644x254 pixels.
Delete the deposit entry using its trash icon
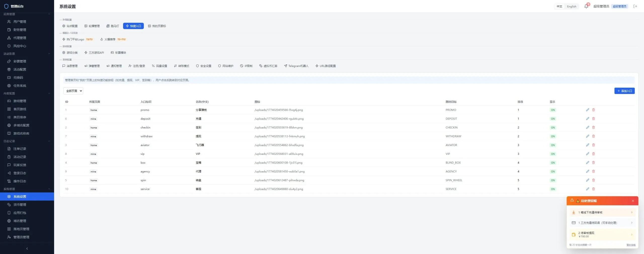[593, 119]
